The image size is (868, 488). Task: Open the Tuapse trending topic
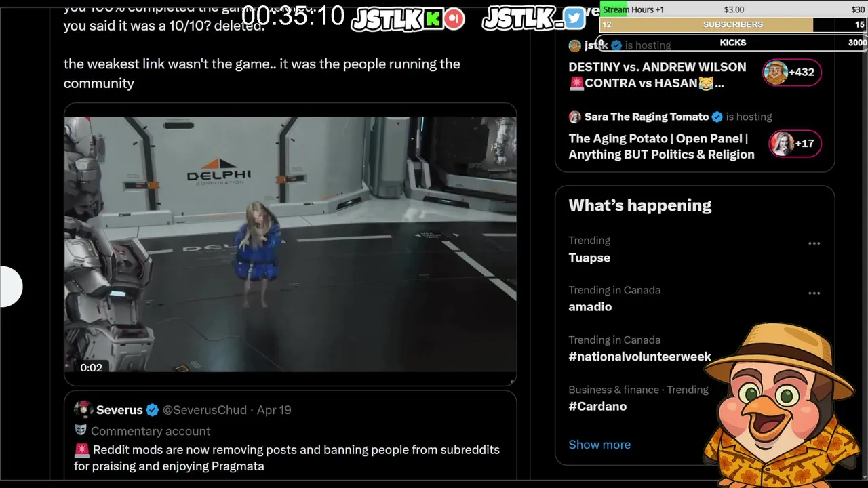589,258
